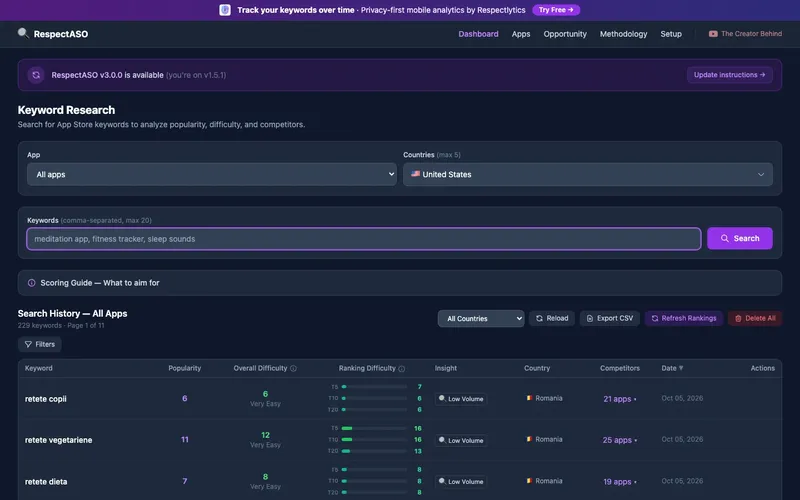Click into the Keywords input field
The image size is (800, 500).
pyautogui.click(x=364, y=239)
